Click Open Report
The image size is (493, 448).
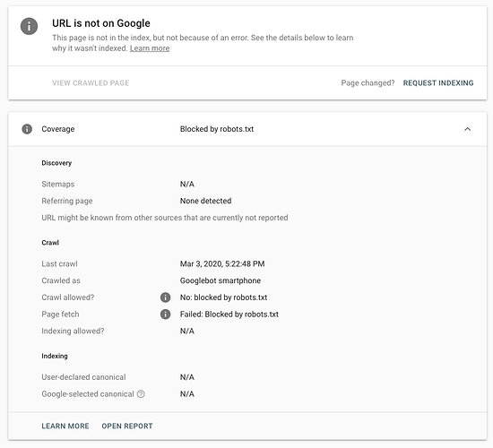tap(127, 426)
